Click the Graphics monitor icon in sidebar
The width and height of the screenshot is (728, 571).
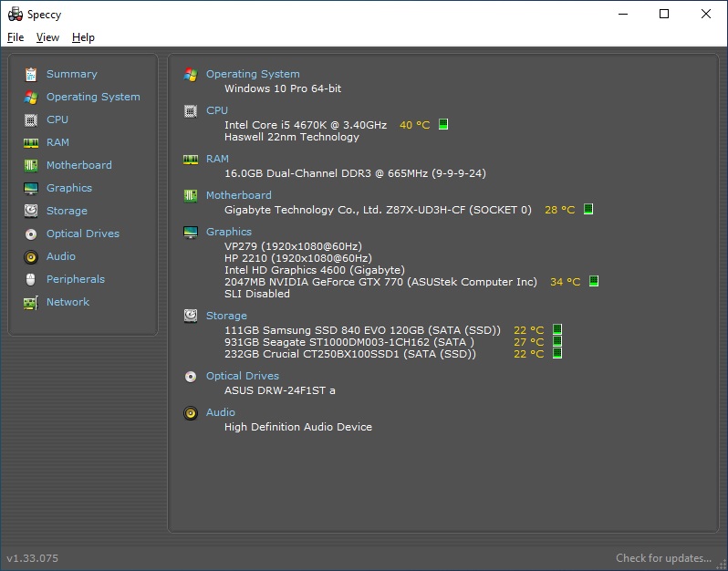click(x=31, y=189)
